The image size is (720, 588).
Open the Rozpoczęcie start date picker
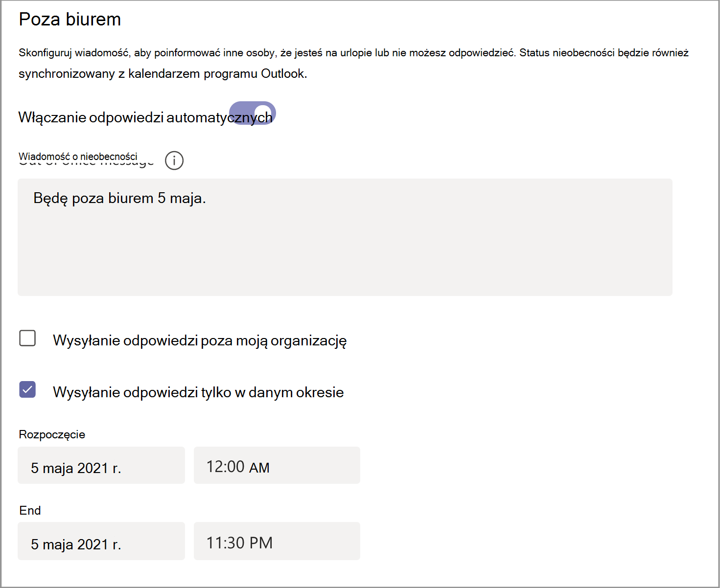pos(101,465)
